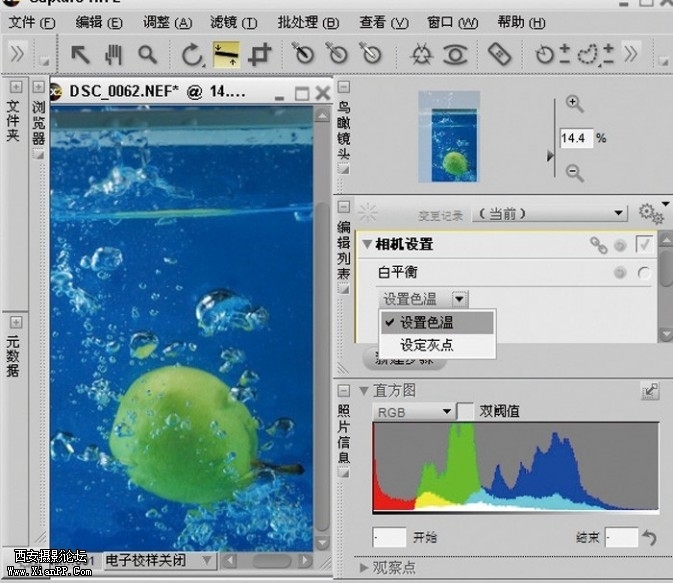Image resolution: width=673 pixels, height=583 pixels.
Task: Open the 变更记录 当前 dropdown
Action: pyautogui.click(x=549, y=213)
